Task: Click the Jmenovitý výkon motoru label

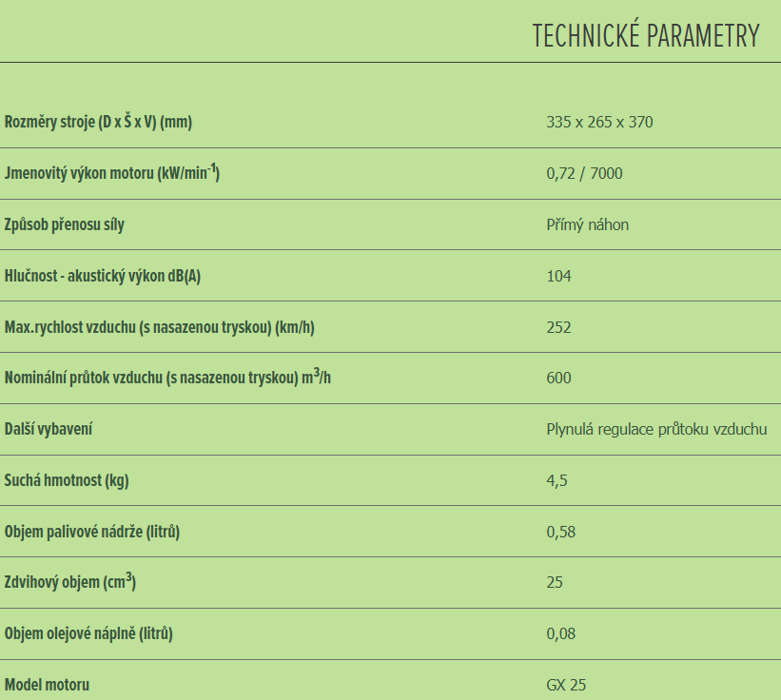Action: pyautogui.click(x=112, y=173)
